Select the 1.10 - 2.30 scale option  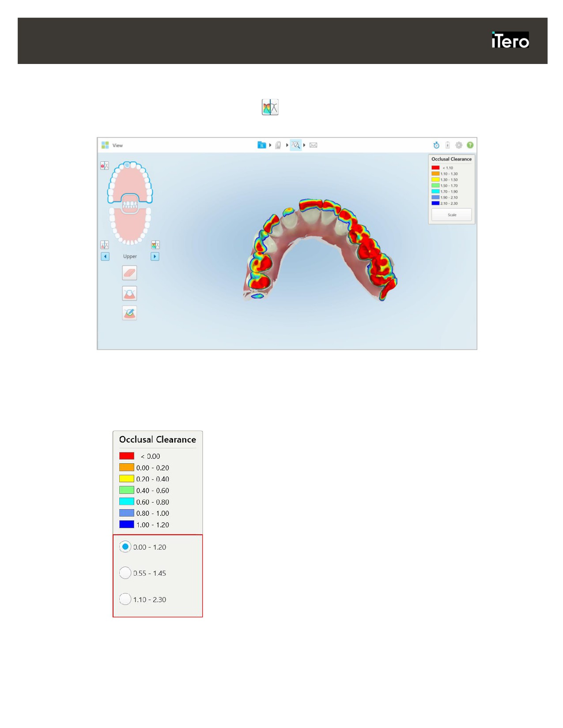tap(125, 599)
